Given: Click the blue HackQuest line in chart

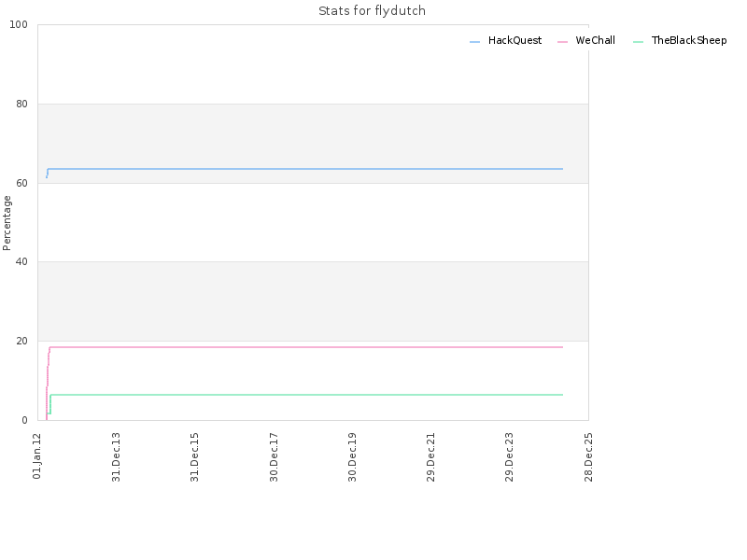Looking at the screenshot, I should click(305, 169).
